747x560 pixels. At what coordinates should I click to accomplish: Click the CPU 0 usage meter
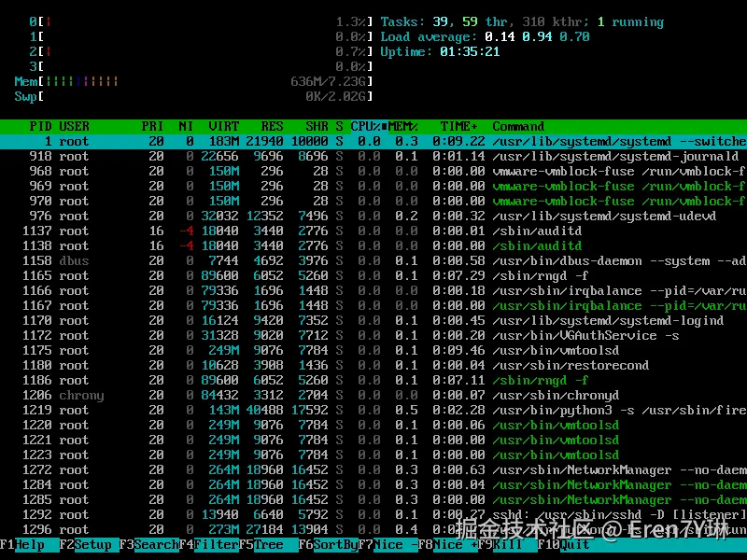201,21
